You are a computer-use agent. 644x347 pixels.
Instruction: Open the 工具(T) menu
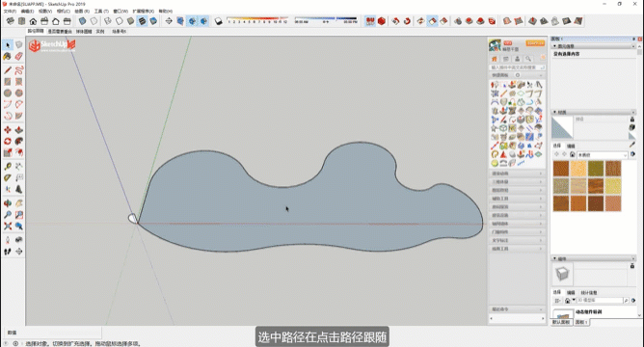(x=101, y=12)
